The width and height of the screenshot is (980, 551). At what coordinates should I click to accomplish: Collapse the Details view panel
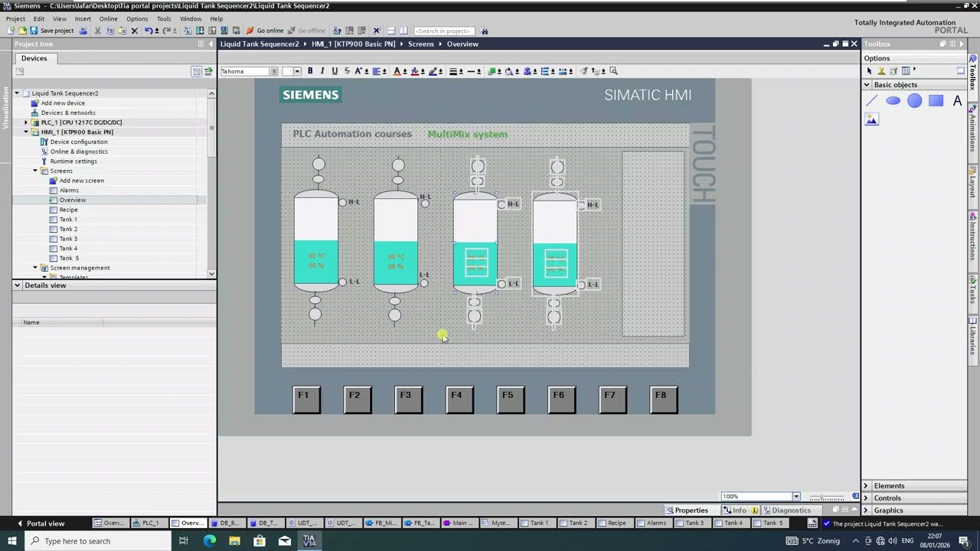tap(17, 285)
